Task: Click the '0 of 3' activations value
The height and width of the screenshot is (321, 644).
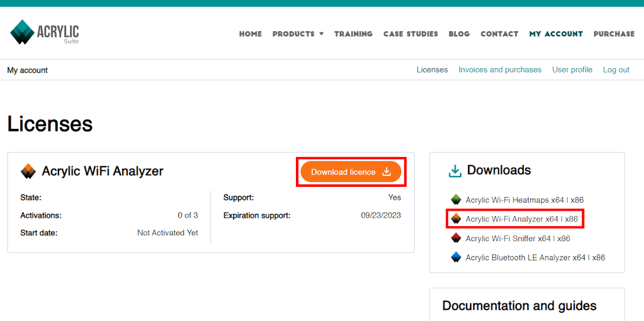Action: pos(188,216)
